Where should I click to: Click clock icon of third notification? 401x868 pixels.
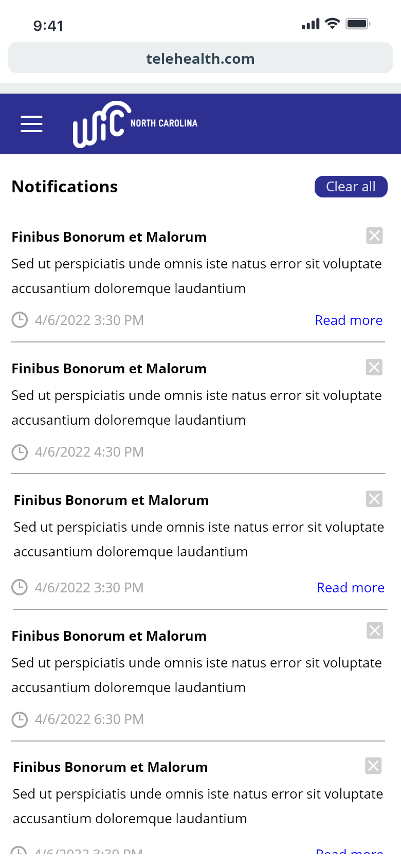tap(20, 587)
